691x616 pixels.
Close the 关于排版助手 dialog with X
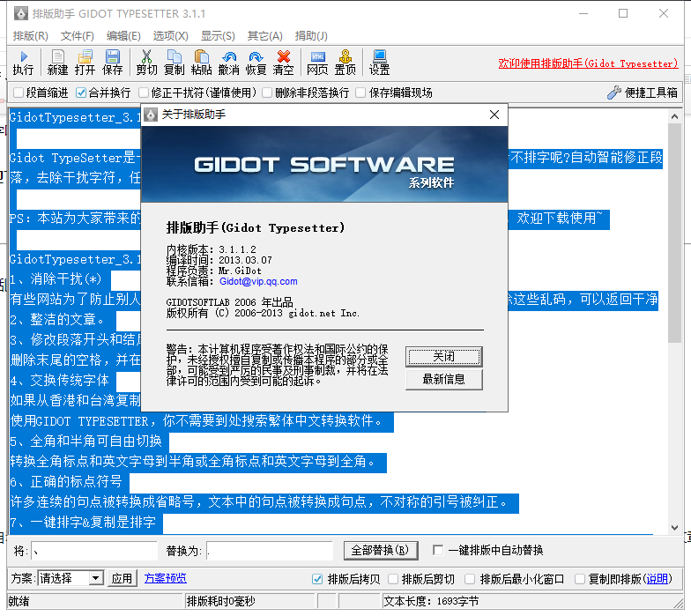pos(494,115)
